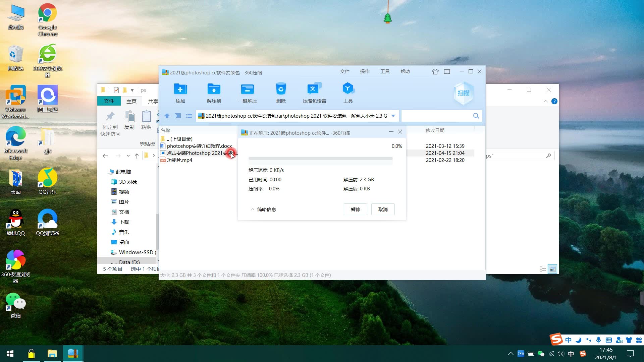
Task: Click 功能片.mp4 file in archive list
Action: point(179,160)
